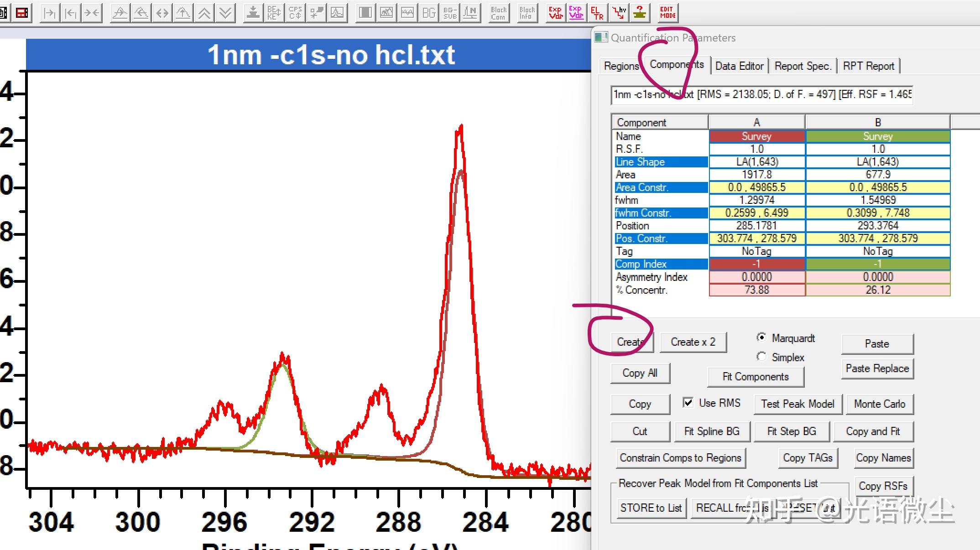Viewport: 980px width, 550px height.
Task: Click the Block Info toolbar icon
Action: pyautogui.click(x=527, y=12)
